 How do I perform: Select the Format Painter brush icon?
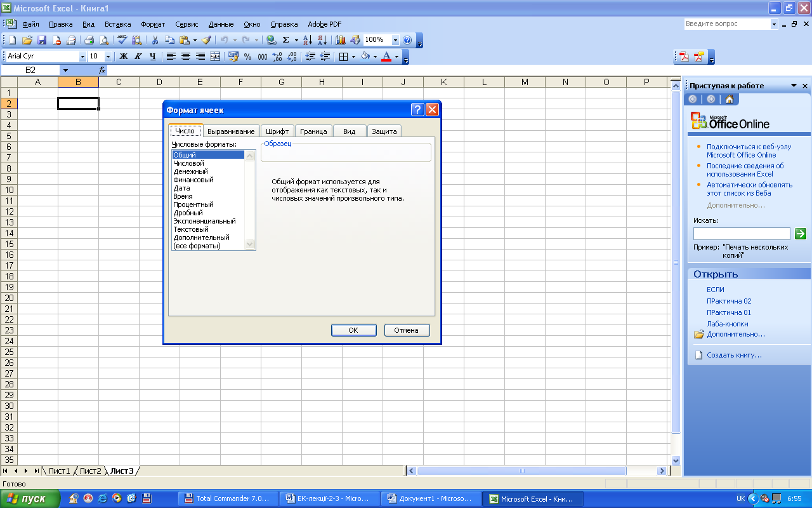[x=206, y=40]
